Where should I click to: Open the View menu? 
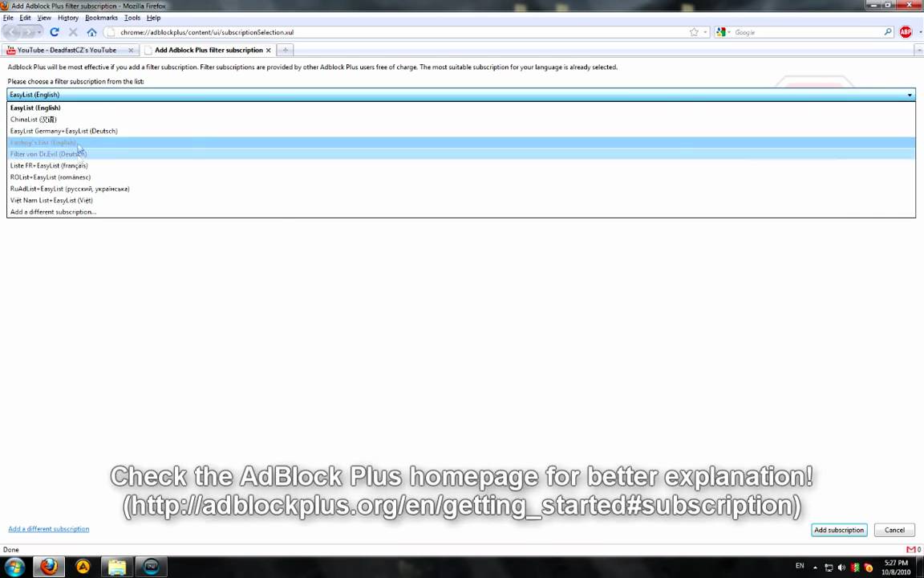point(44,18)
